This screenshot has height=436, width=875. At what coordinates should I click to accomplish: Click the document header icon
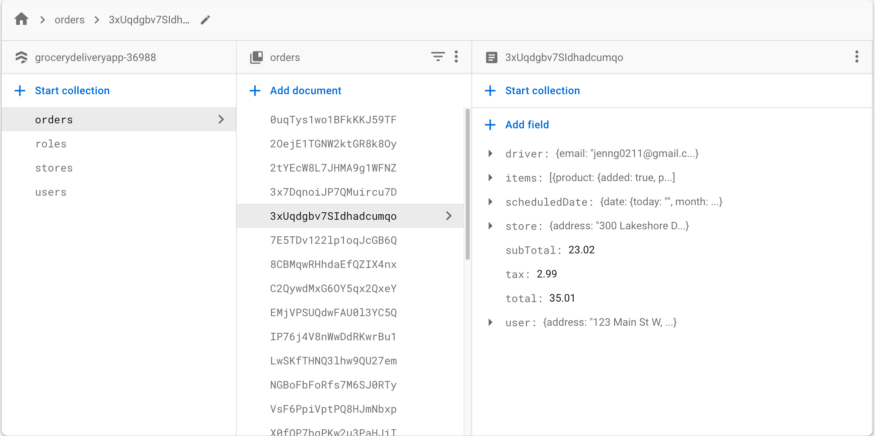click(x=491, y=57)
